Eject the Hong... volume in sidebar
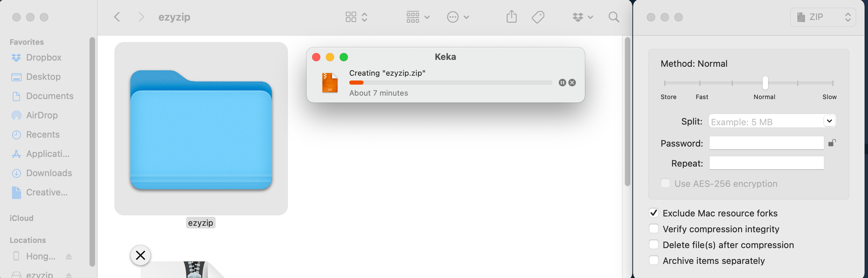868x278 pixels. tap(69, 256)
